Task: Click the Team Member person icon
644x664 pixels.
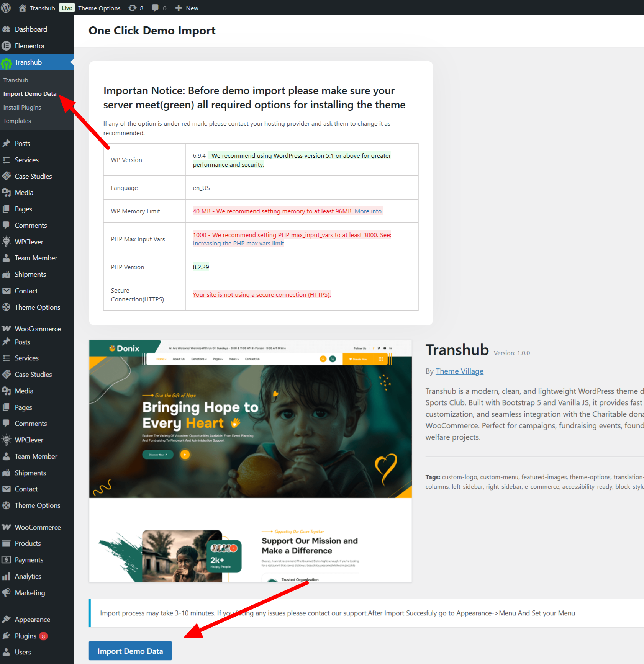Action: pos(7,258)
